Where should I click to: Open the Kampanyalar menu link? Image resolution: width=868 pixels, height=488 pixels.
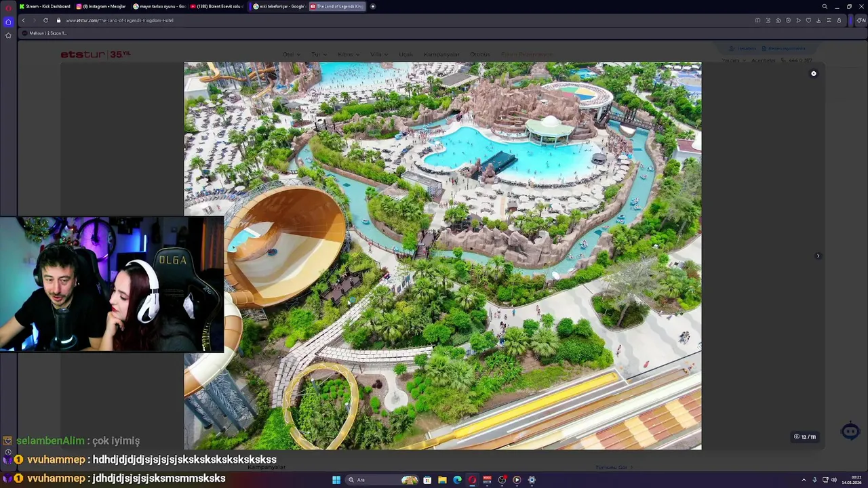pos(441,54)
